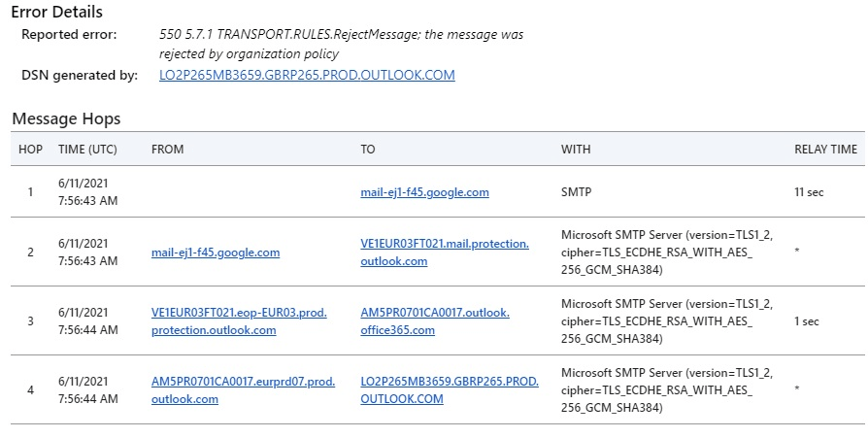Click the 11 sec relay time cell
The image size is (868, 438).
(808, 192)
